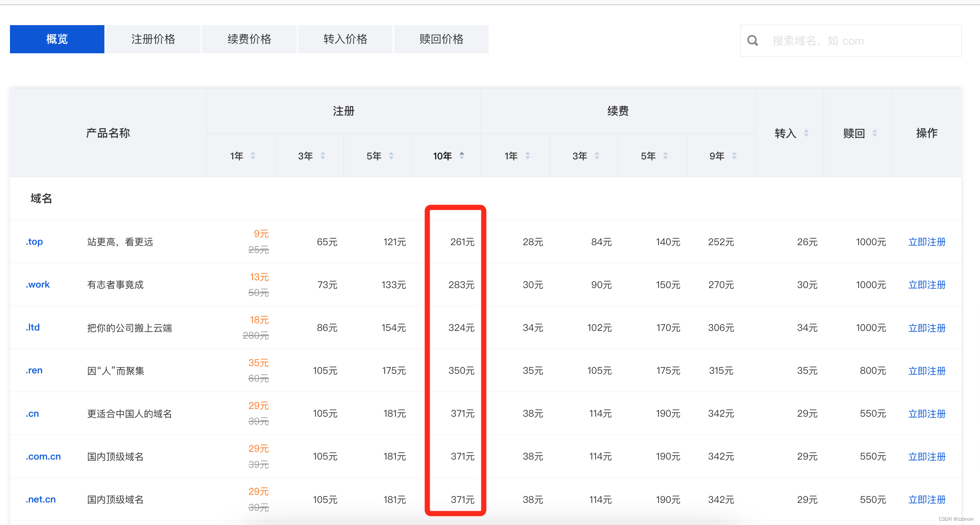Click the 26元 transfer price for .top
Viewport: 980px width, 525px height.
[x=807, y=242]
